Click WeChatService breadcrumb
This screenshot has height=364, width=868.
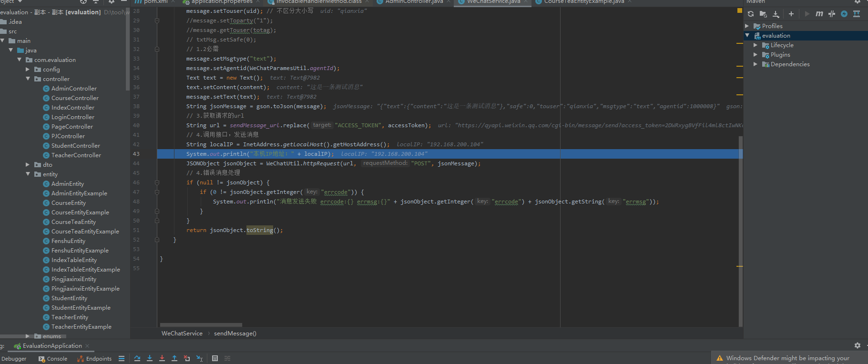coord(182,334)
